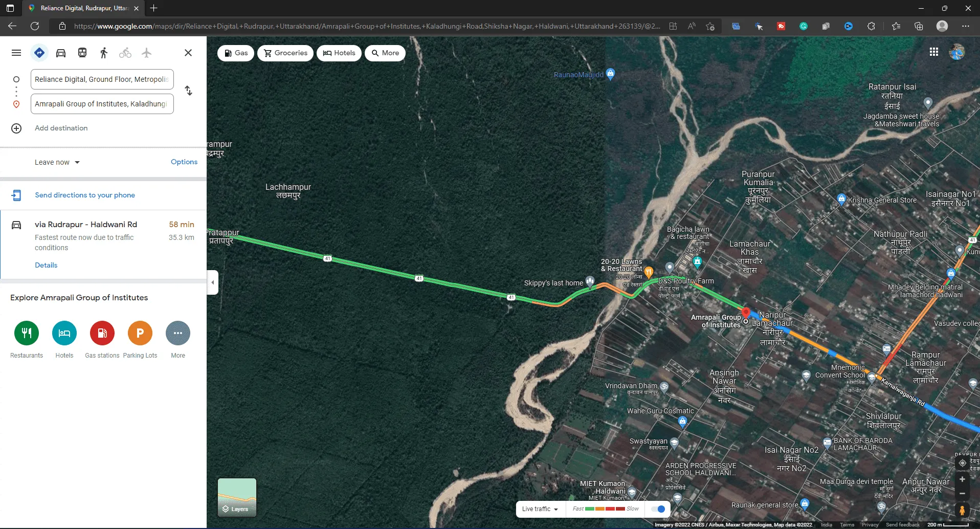Viewport: 980px width, 529px height.
Task: Select driving travel mode
Action: click(x=61, y=53)
